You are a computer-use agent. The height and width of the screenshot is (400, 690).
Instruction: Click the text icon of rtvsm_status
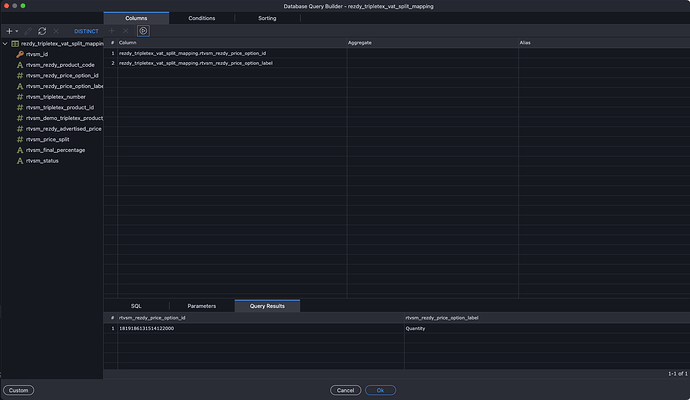pos(20,161)
